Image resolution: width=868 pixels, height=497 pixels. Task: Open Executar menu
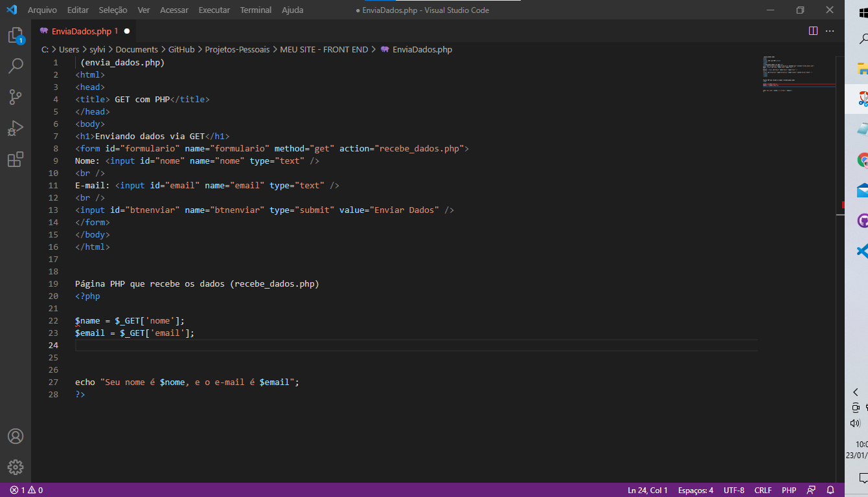click(x=214, y=10)
